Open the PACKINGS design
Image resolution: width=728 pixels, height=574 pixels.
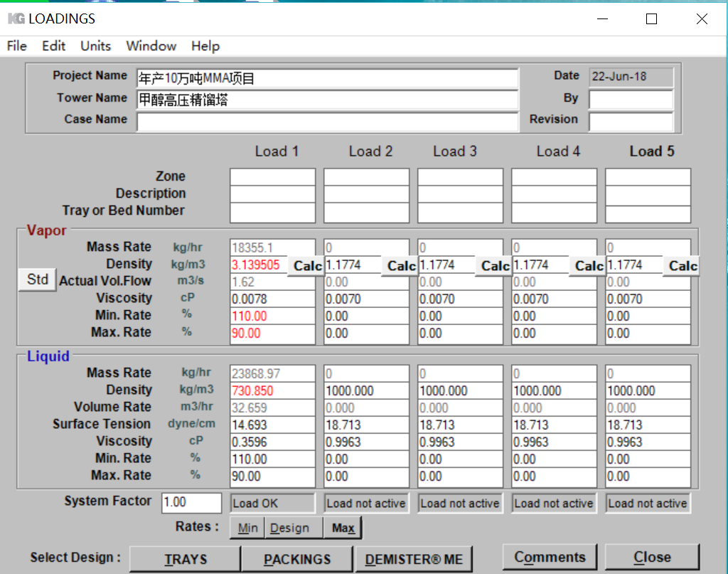click(297, 559)
